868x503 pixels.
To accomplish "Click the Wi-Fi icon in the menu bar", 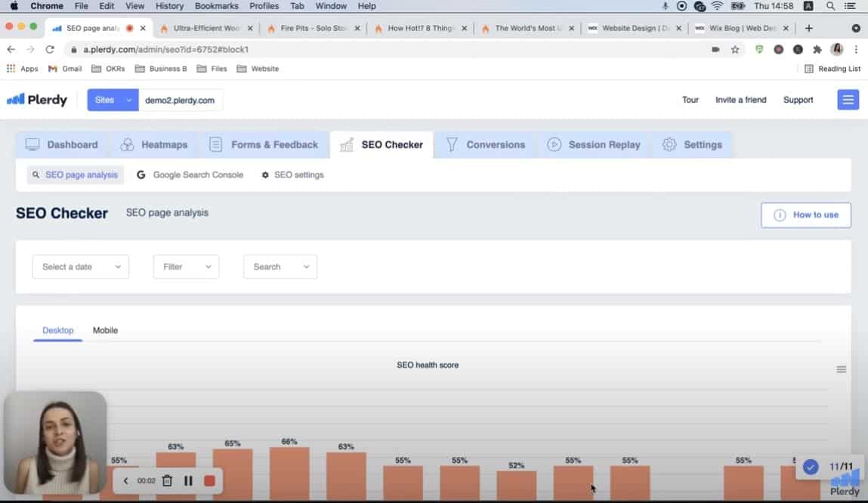I will (718, 6).
